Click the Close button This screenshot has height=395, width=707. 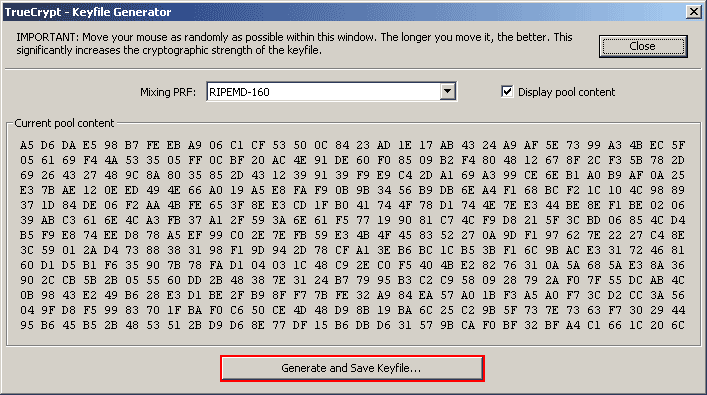click(643, 46)
